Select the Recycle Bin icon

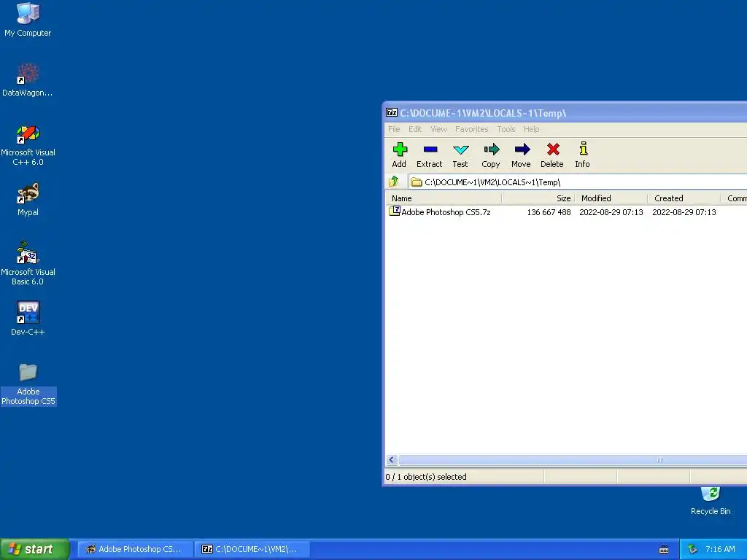pyautogui.click(x=711, y=502)
